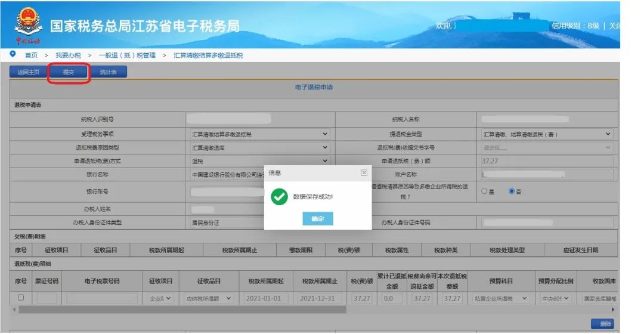Click the horizontal scrollbar right arrow

click(x=613, y=310)
